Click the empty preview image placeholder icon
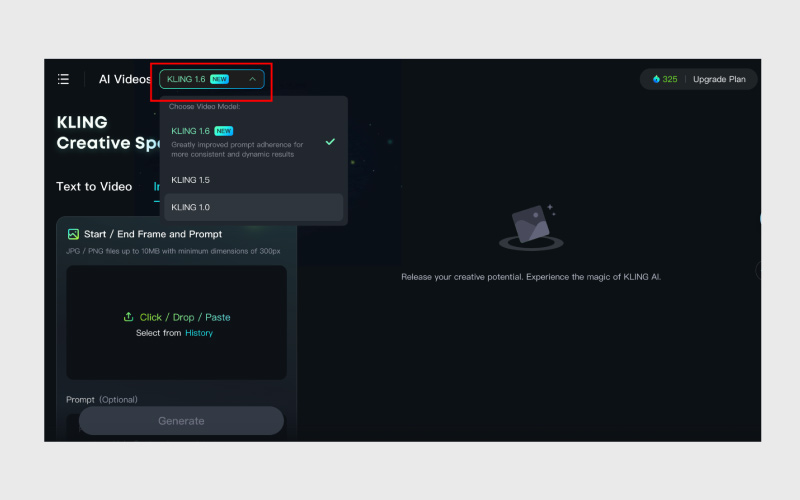This screenshot has width=800, height=500. pyautogui.click(x=531, y=227)
